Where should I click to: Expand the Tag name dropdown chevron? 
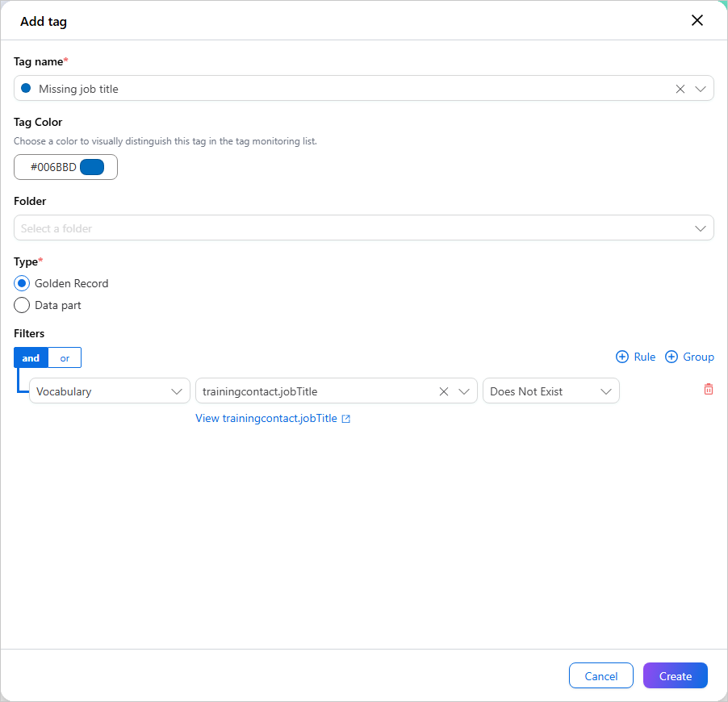click(700, 89)
